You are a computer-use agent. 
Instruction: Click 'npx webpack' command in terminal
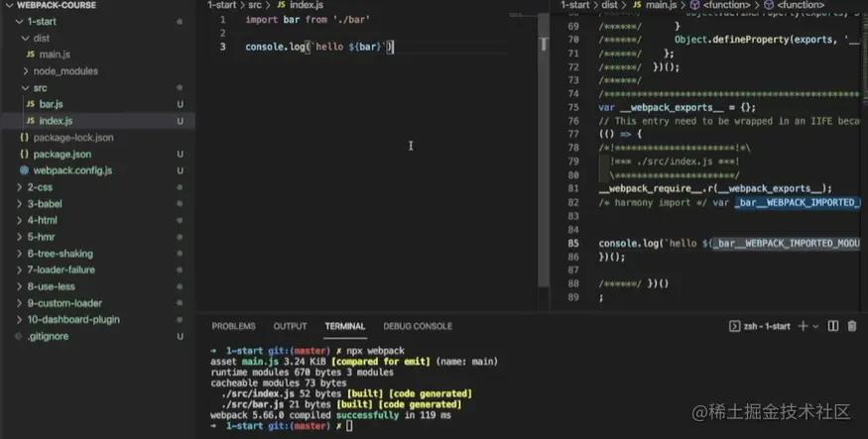click(375, 351)
